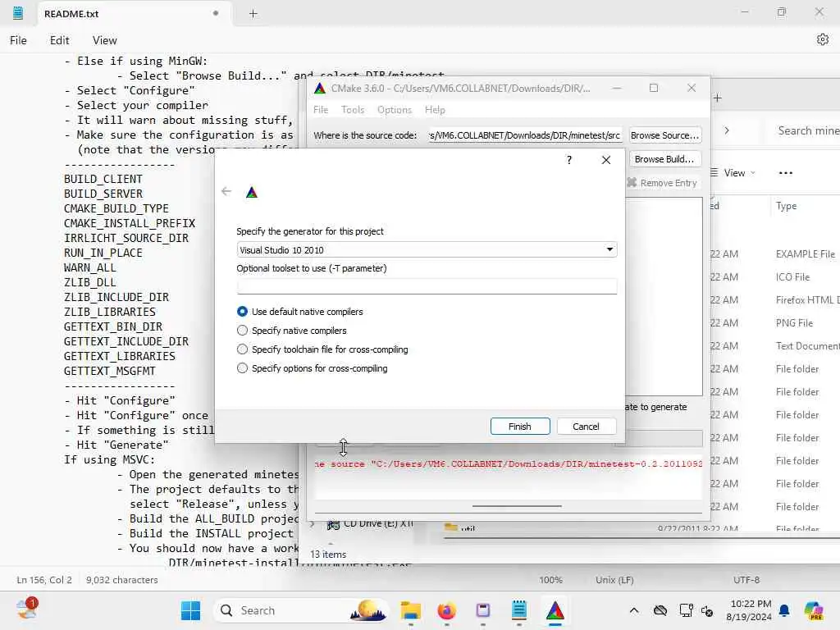Click the zoom level 100% in status bar

coord(550,580)
